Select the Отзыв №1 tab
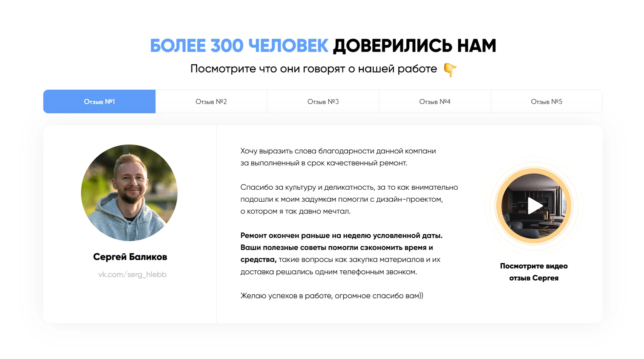Image resolution: width=644 pixels, height=359 pixels. tap(99, 101)
